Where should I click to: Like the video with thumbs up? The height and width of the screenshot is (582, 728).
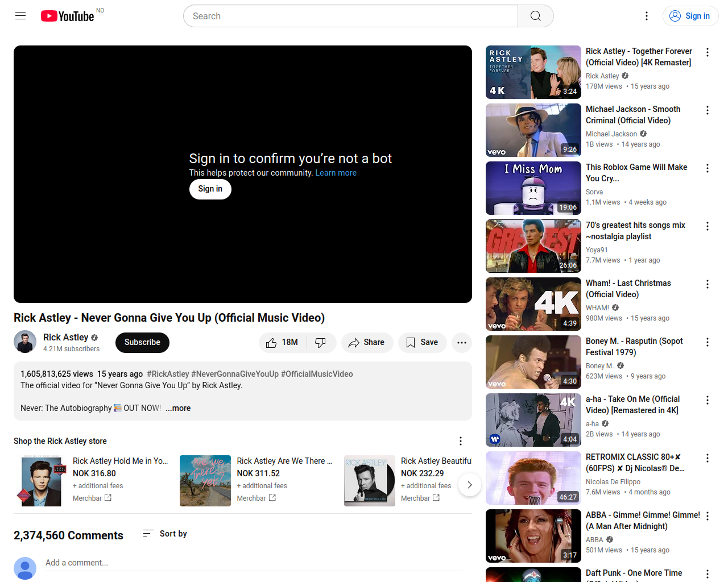point(283,343)
